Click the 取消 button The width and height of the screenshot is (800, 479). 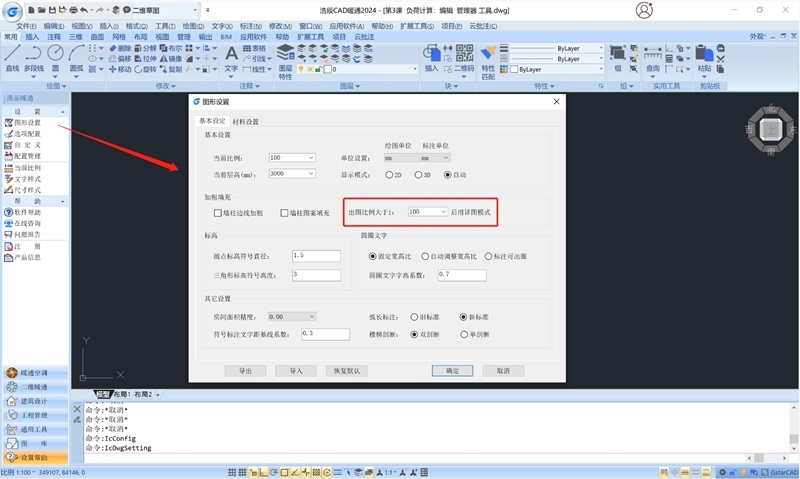pos(503,371)
